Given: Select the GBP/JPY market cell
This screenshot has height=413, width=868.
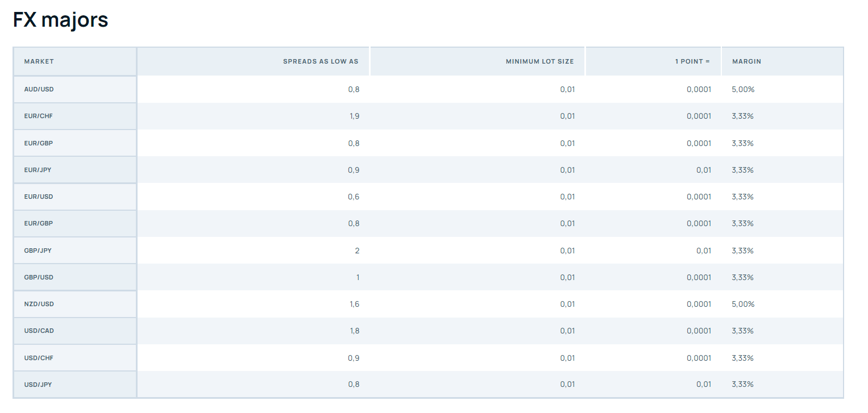Looking at the screenshot, I should coord(38,251).
